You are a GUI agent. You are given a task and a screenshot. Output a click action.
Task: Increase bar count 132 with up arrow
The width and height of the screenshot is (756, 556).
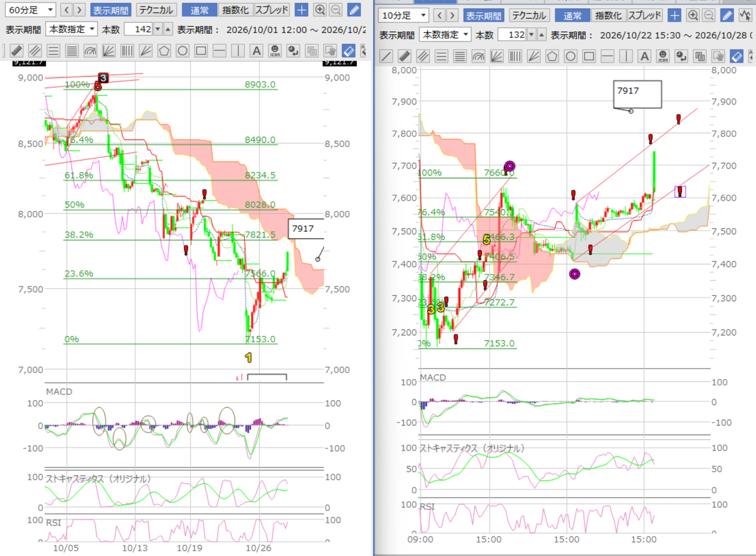[542, 34]
